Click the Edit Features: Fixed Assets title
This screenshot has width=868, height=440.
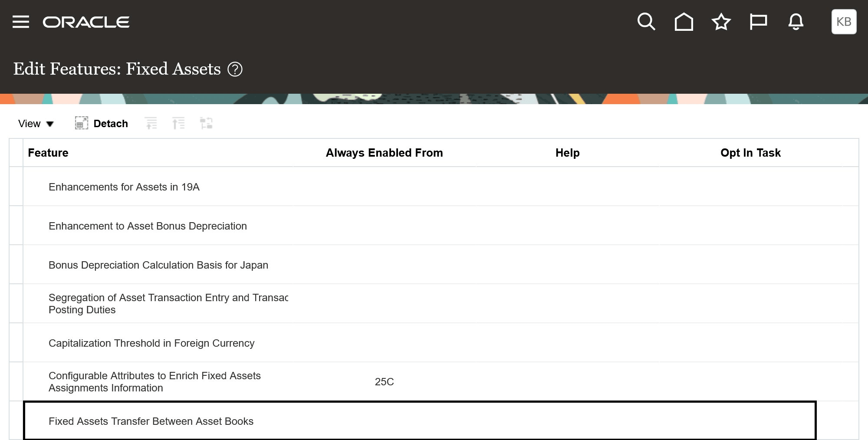[117, 69]
